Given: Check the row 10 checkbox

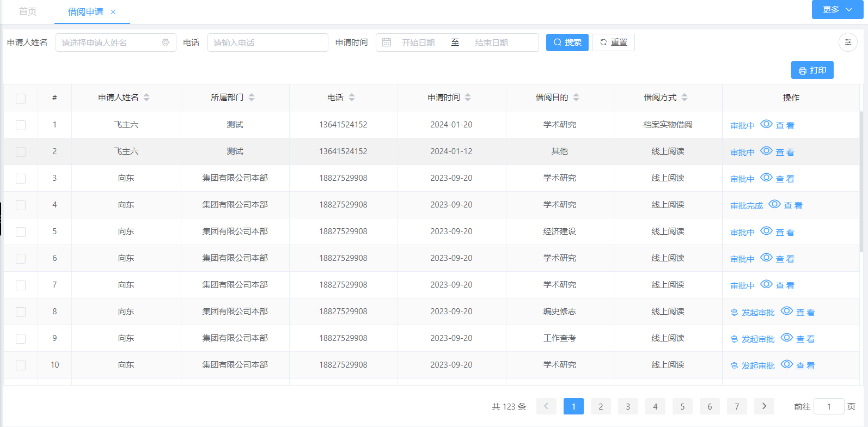Looking at the screenshot, I should tap(21, 365).
